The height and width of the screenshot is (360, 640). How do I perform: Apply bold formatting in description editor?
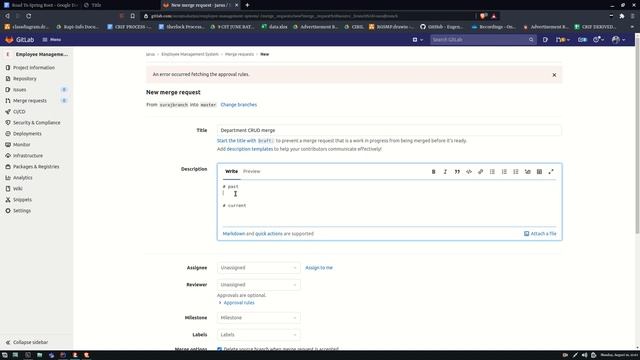433,172
